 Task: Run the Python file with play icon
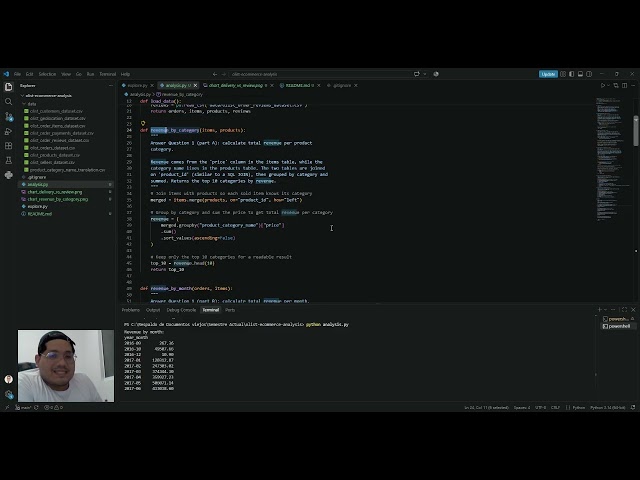602,85
